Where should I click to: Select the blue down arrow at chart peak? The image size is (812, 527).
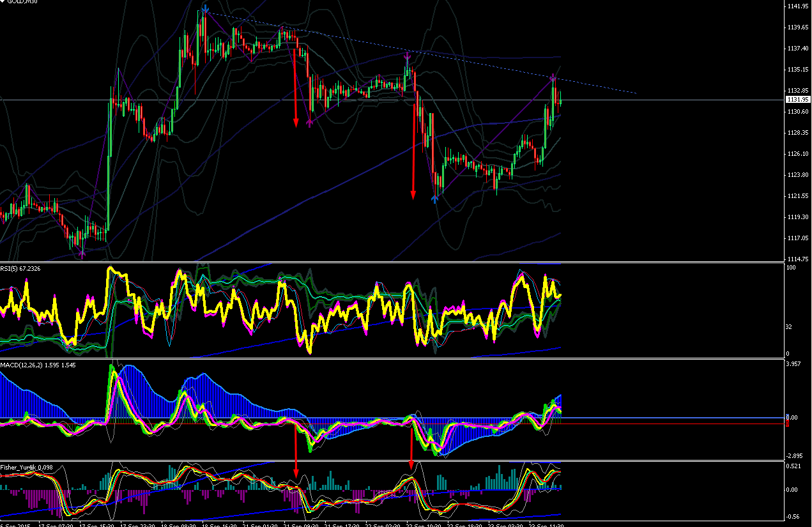click(204, 8)
